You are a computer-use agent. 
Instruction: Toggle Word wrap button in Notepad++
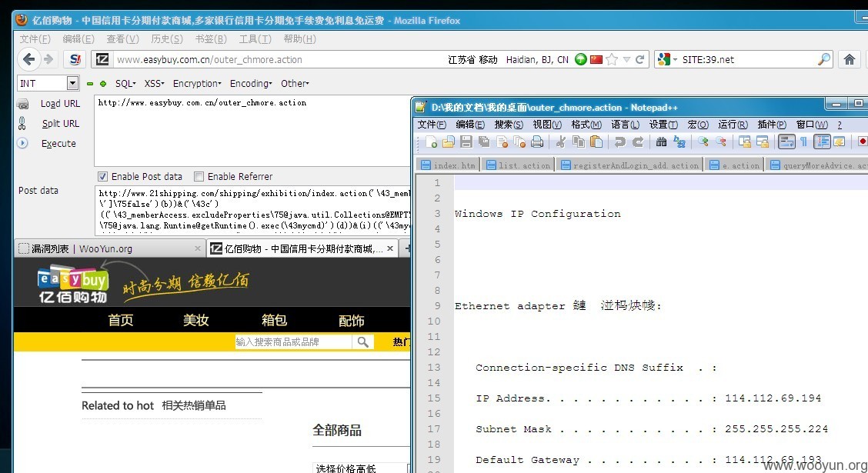tap(786, 142)
